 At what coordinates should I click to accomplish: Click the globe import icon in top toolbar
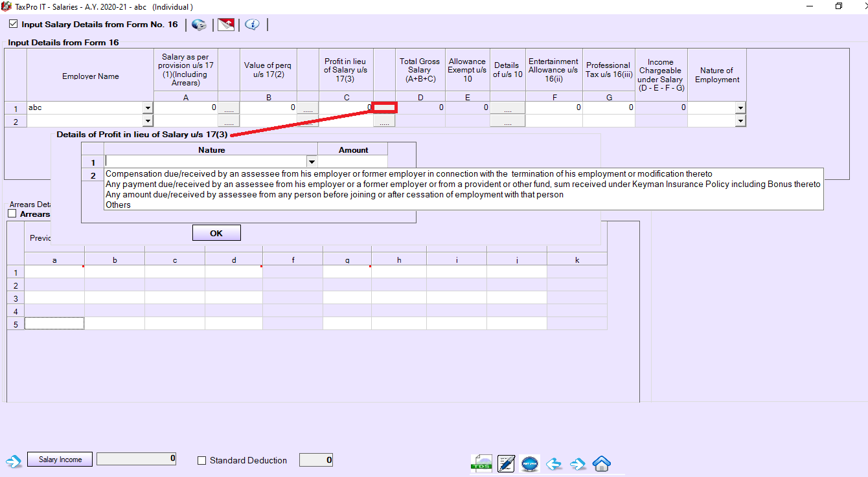tap(200, 25)
